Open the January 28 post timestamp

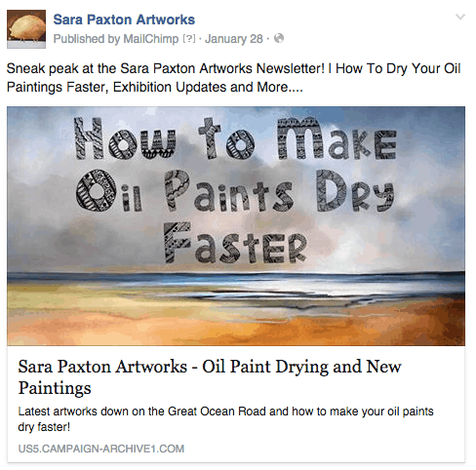point(234,39)
